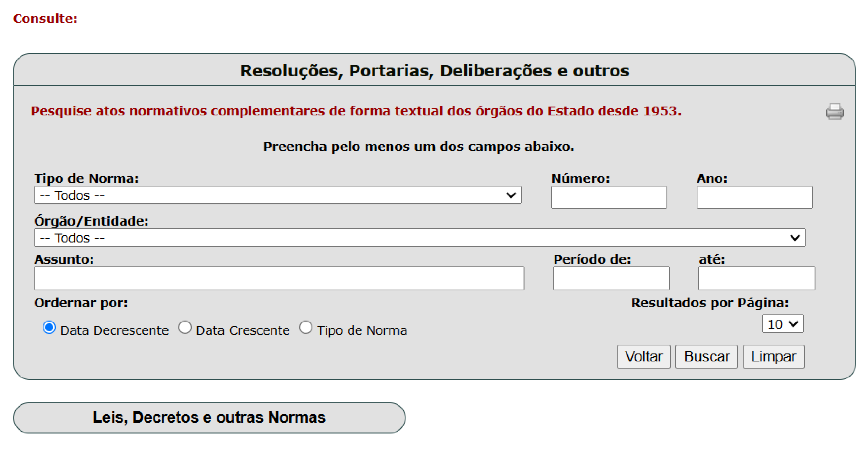The height and width of the screenshot is (453, 868).
Task: Click Resoluções, Portarias, Deliberações e outros header
Action: click(434, 70)
